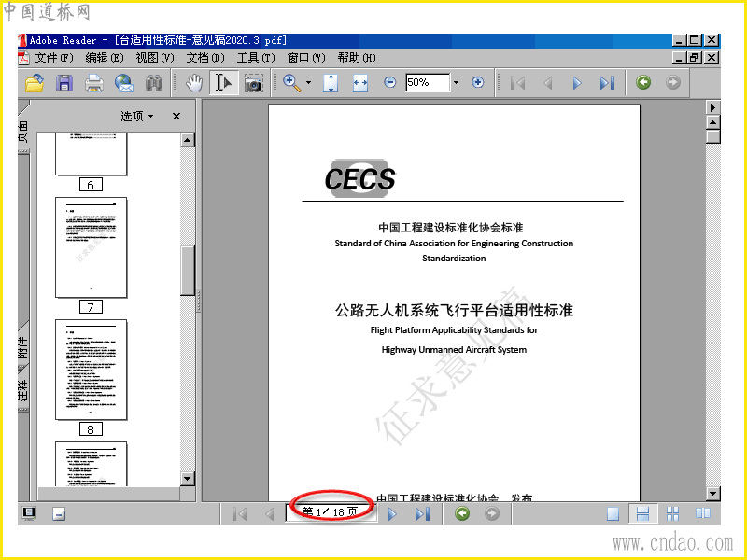Open the 文件(F) menu
The width and height of the screenshot is (747, 560).
point(54,58)
